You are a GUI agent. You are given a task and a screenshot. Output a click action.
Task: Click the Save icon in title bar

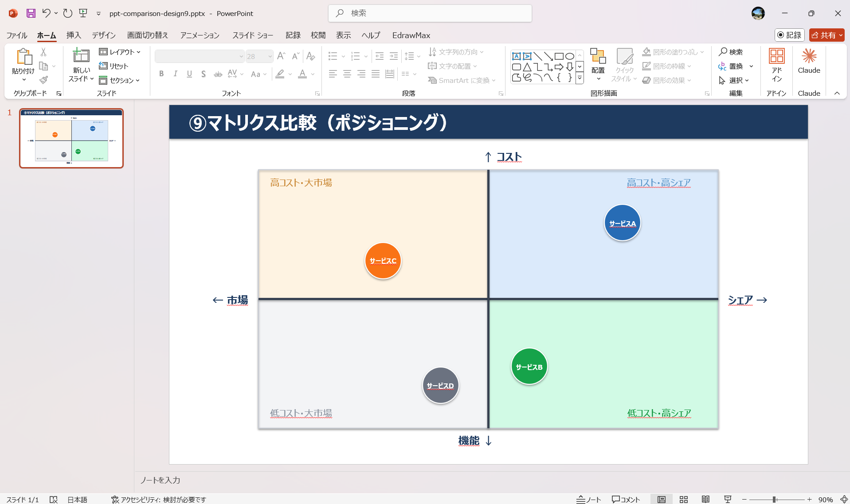click(x=31, y=13)
